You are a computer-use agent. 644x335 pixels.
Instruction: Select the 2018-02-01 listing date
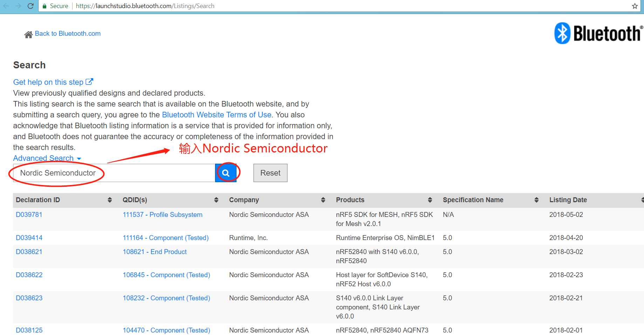[x=566, y=330]
